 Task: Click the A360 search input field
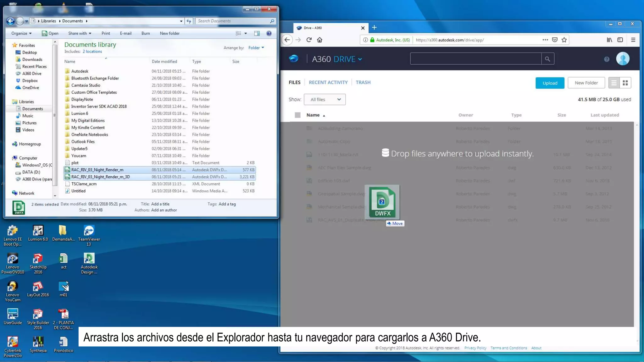[x=475, y=59]
